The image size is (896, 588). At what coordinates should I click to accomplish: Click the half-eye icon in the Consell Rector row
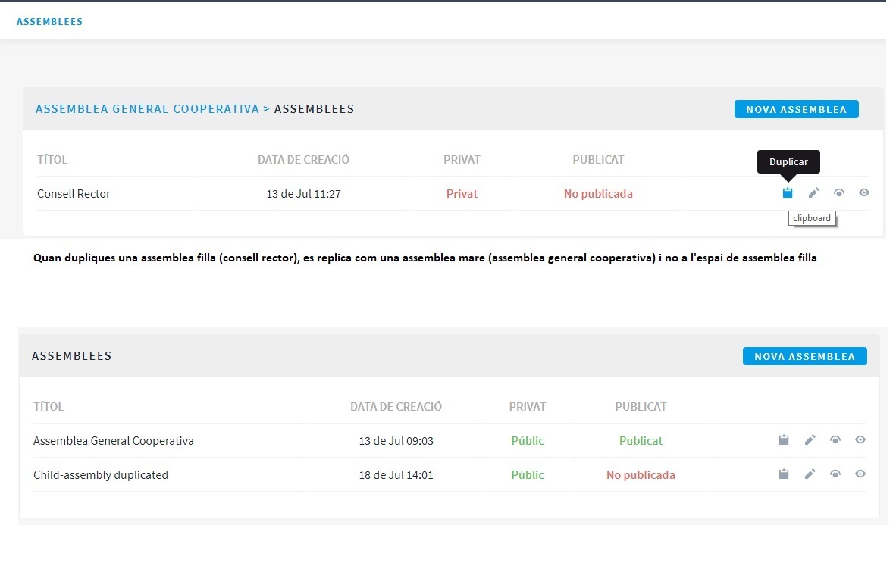point(838,193)
